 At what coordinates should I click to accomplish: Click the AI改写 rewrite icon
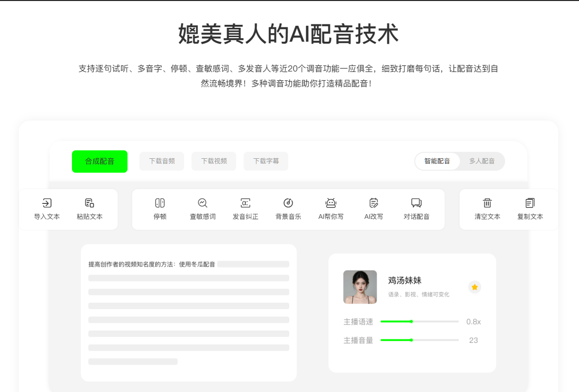pos(374,203)
